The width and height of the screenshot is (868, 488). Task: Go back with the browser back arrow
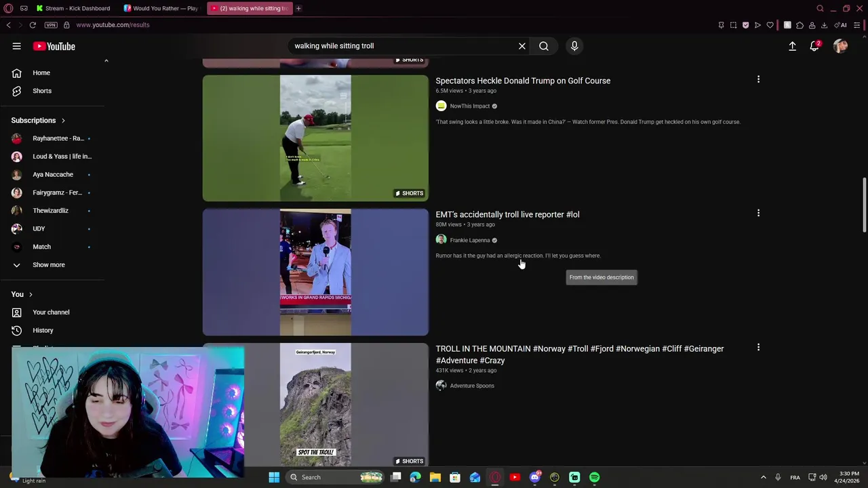(x=9, y=25)
